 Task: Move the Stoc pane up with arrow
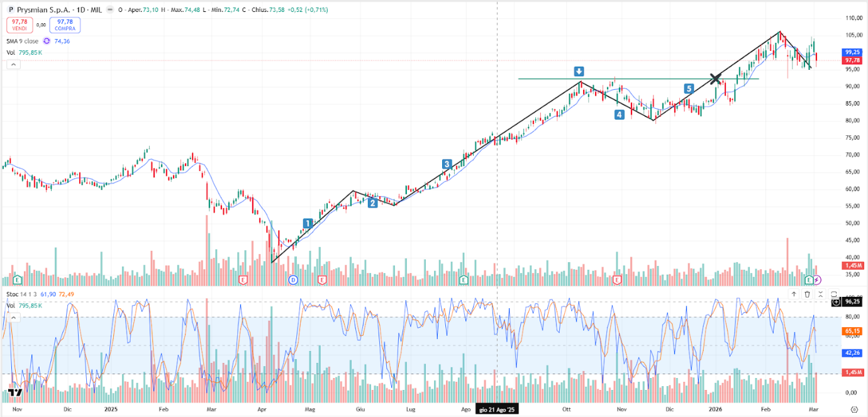point(794,294)
